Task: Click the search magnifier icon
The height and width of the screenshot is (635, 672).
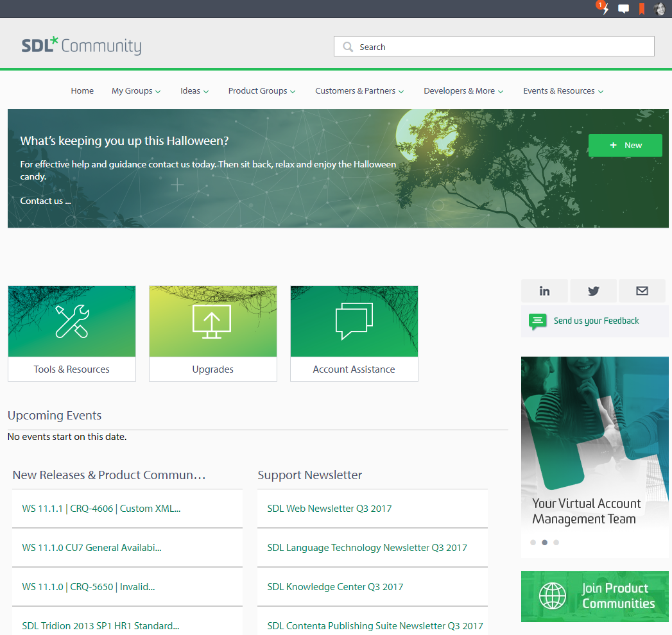Action: 348,47
